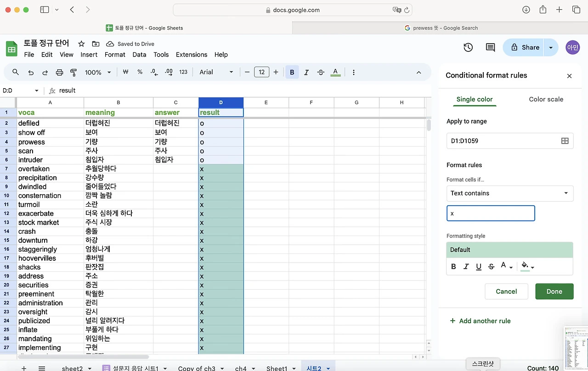Click the Share button

(x=524, y=47)
